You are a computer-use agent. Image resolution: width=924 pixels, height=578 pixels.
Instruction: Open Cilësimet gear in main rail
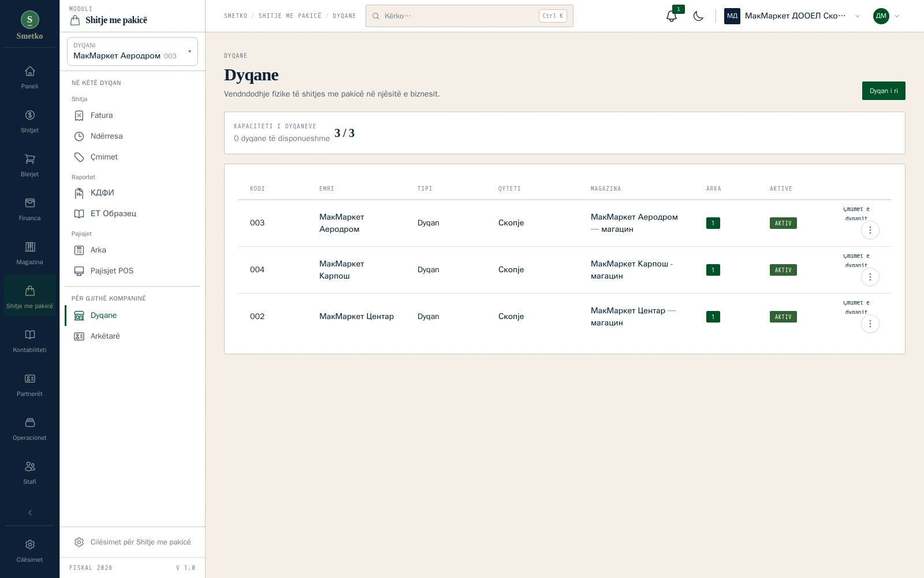coord(29,551)
